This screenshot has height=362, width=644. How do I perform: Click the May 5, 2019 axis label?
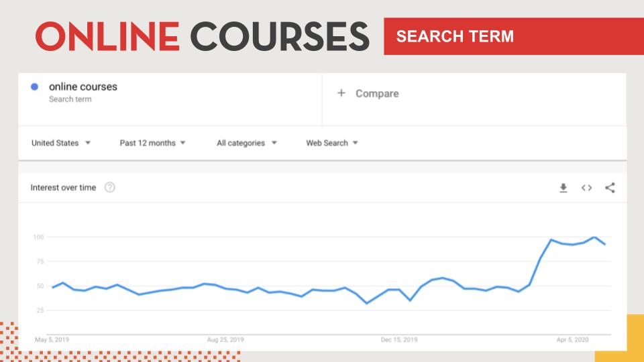point(52,339)
